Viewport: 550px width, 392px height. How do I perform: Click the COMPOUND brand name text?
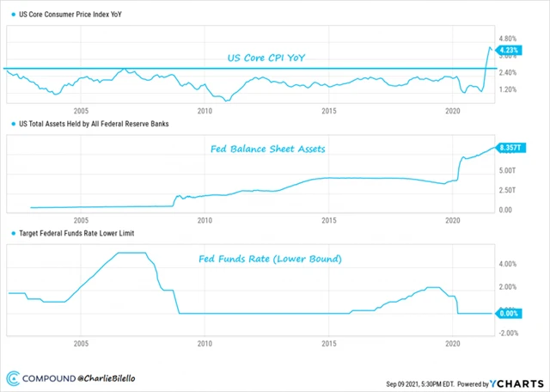pos(50,378)
